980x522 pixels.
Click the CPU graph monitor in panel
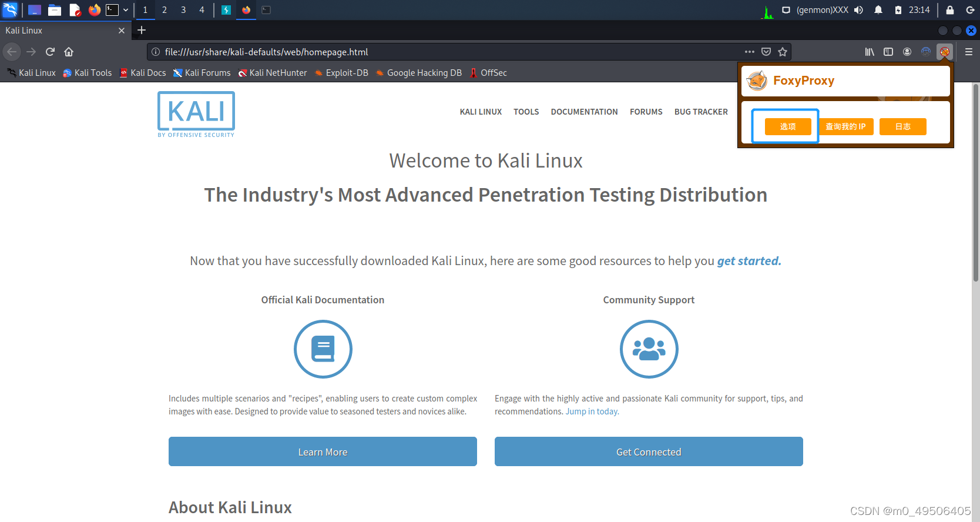point(767,11)
